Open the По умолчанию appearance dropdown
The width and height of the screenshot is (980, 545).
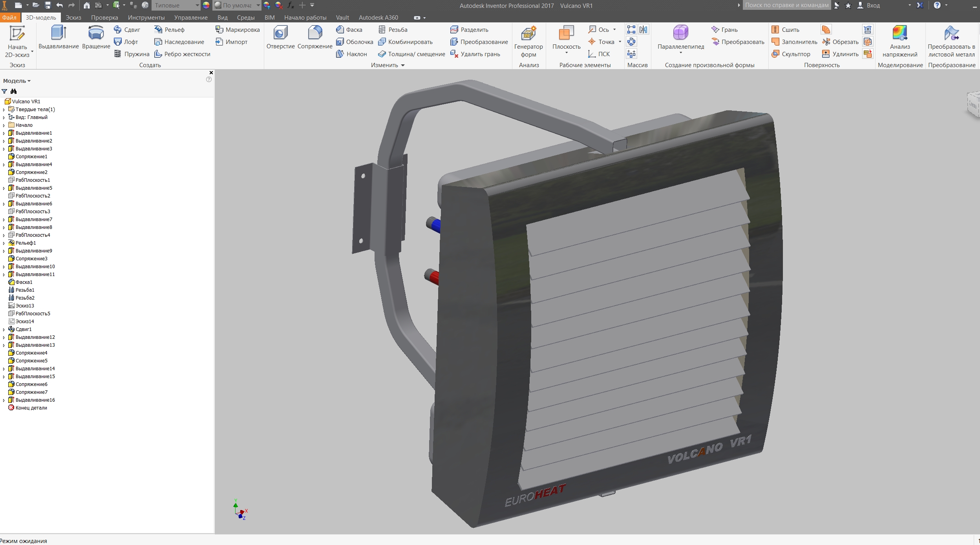(x=237, y=5)
